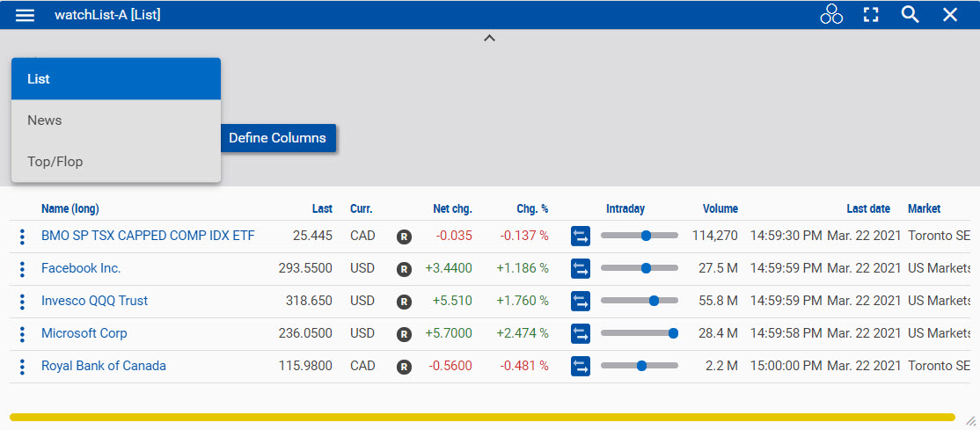Sort by Chg. % column header
This screenshot has width=980, height=430.
pos(532,208)
